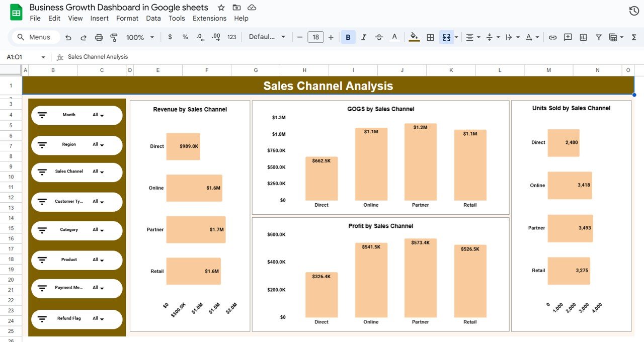Image resolution: width=644 pixels, height=342 pixels.
Task: Click the Insert comment icon
Action: coord(568,37)
